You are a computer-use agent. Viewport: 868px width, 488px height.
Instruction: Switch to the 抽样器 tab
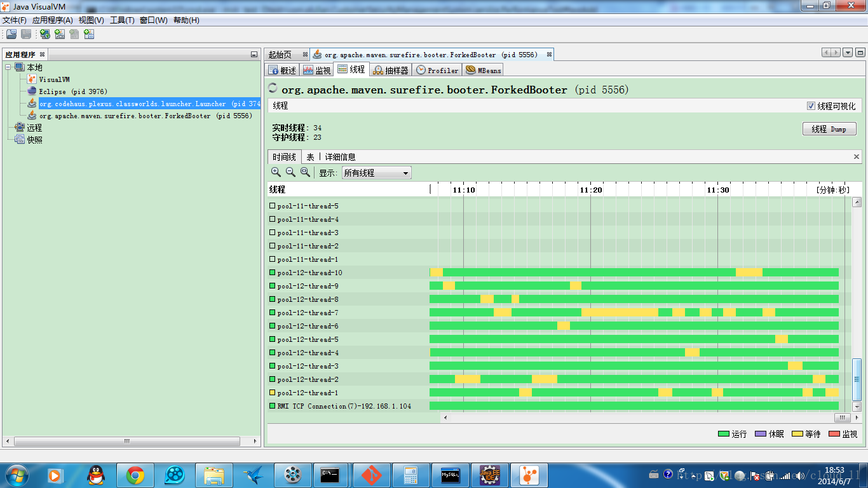[x=390, y=70]
